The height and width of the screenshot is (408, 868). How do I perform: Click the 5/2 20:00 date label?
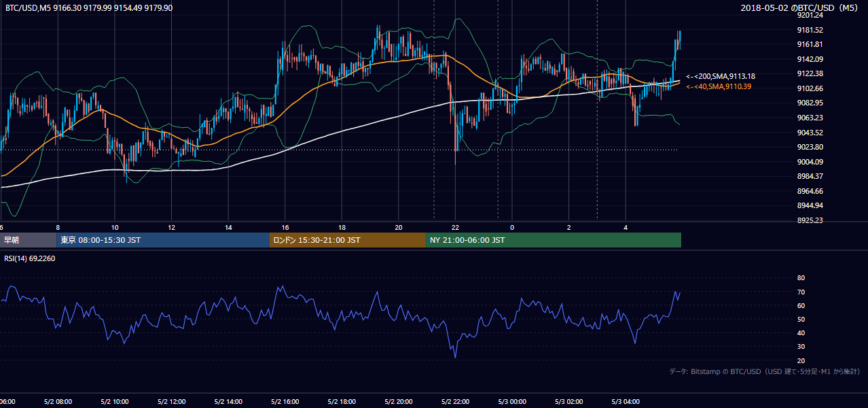(x=399, y=402)
